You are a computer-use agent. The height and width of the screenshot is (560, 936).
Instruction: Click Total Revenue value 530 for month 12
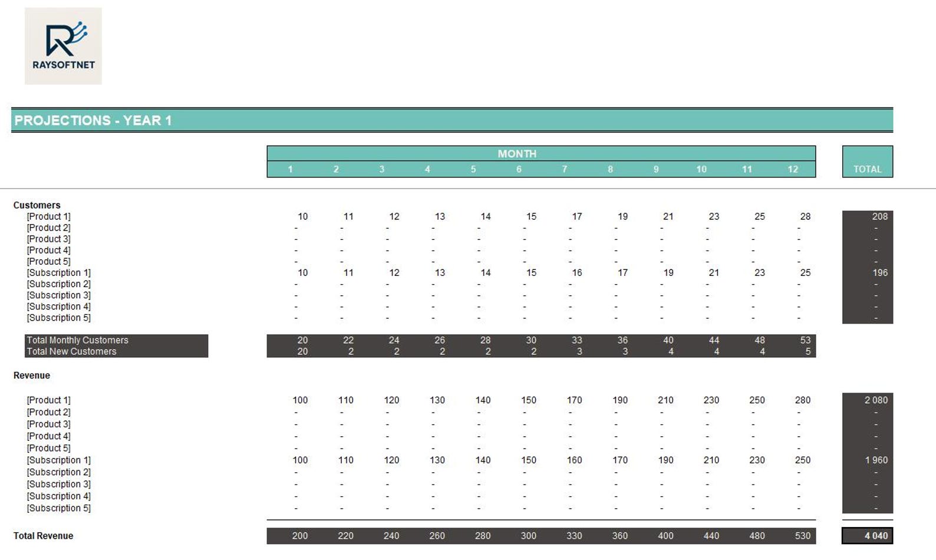[802, 536]
